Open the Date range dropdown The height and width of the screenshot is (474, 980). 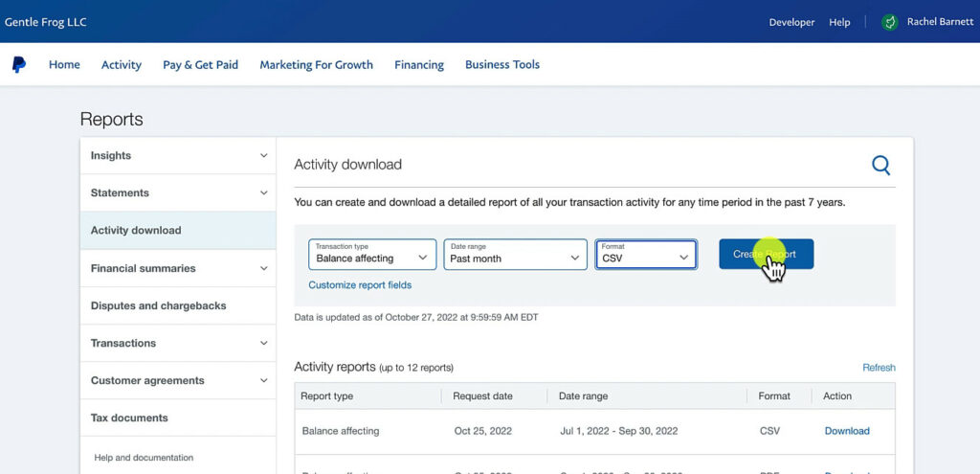pyautogui.click(x=516, y=254)
